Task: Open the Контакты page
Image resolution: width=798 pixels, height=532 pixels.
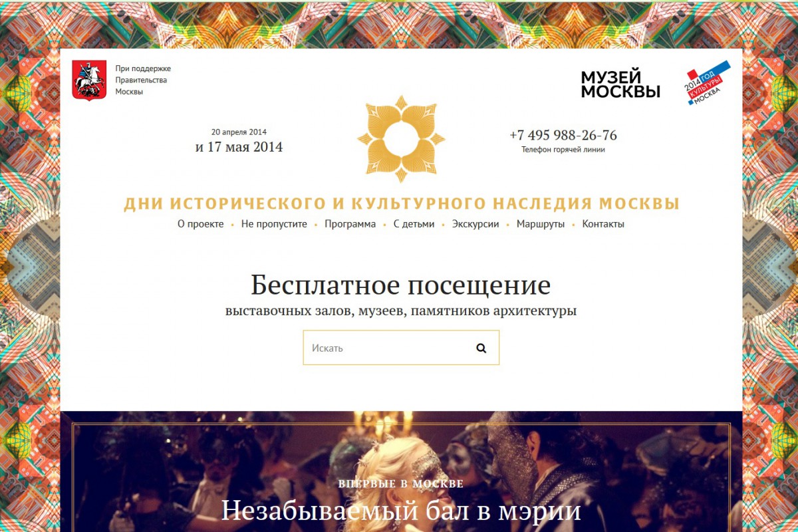Action: pyautogui.click(x=603, y=224)
